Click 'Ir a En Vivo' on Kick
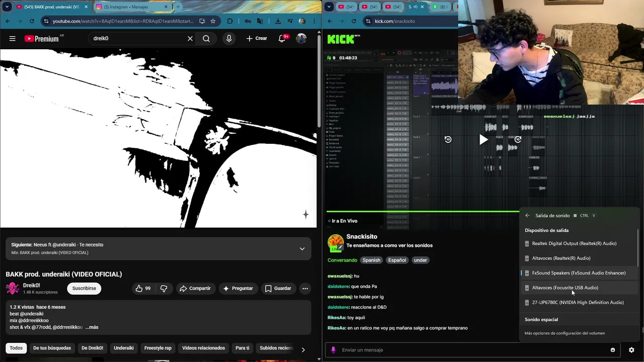This screenshot has height=362, width=644. point(342,221)
